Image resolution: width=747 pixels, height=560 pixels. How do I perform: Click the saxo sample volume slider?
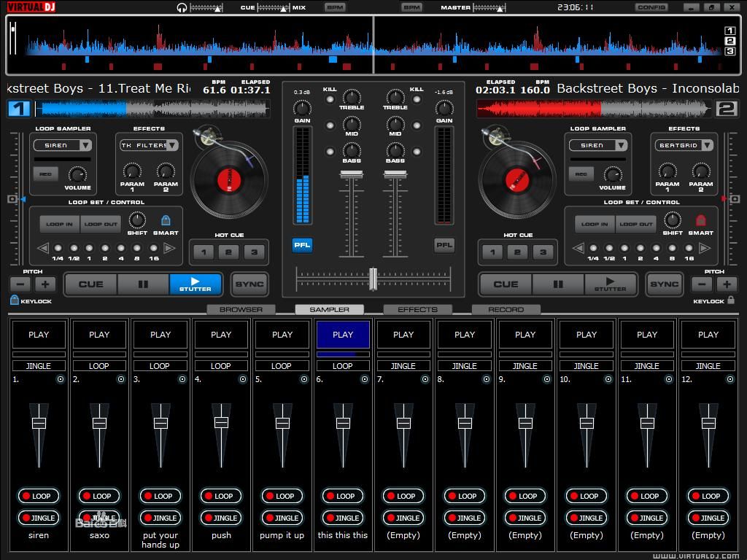coord(99,423)
